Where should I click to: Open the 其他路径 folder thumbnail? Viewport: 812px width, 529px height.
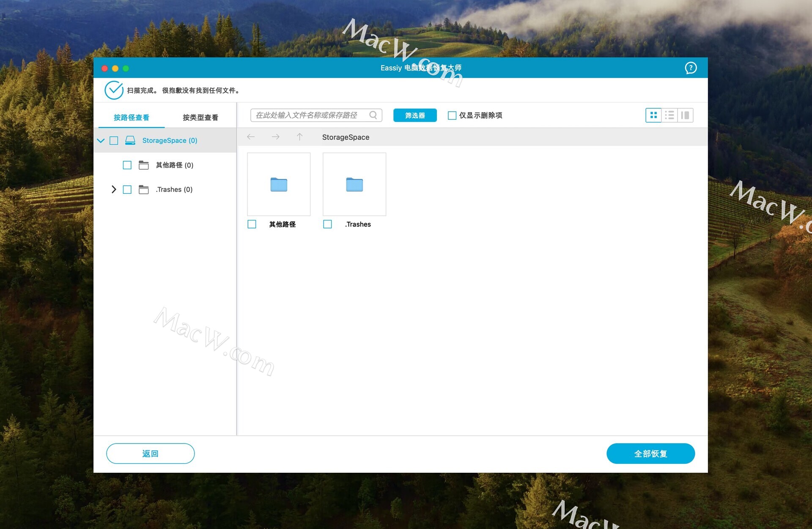[279, 184]
